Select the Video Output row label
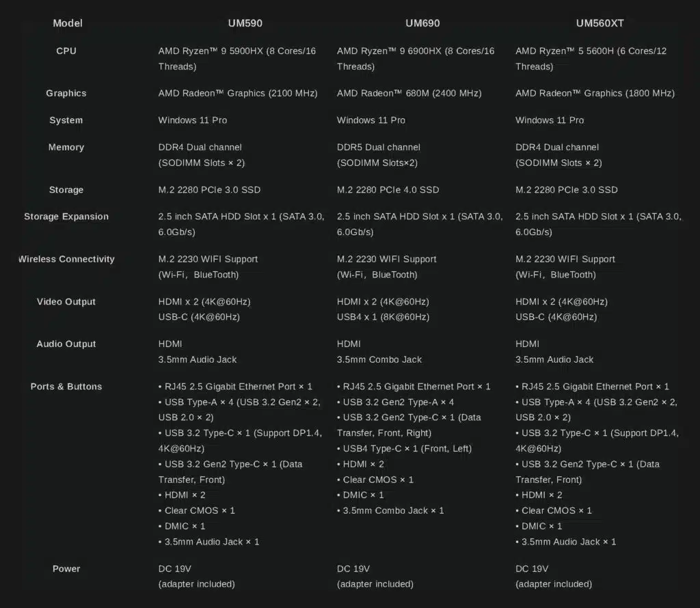Image resolution: width=700 pixels, height=608 pixels. tap(66, 301)
